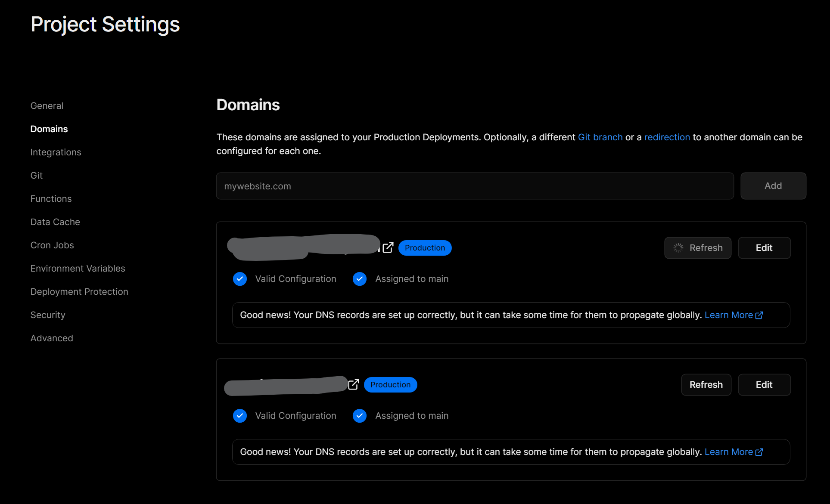This screenshot has height=504, width=830.
Task: Focus the mywebsite.com domain input field
Action: [x=474, y=186]
